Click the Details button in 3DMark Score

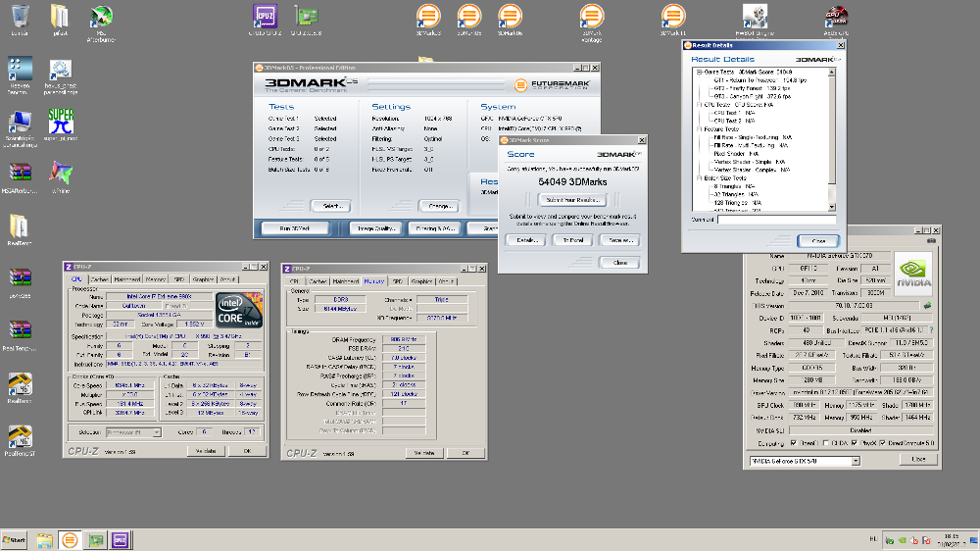[526, 240]
